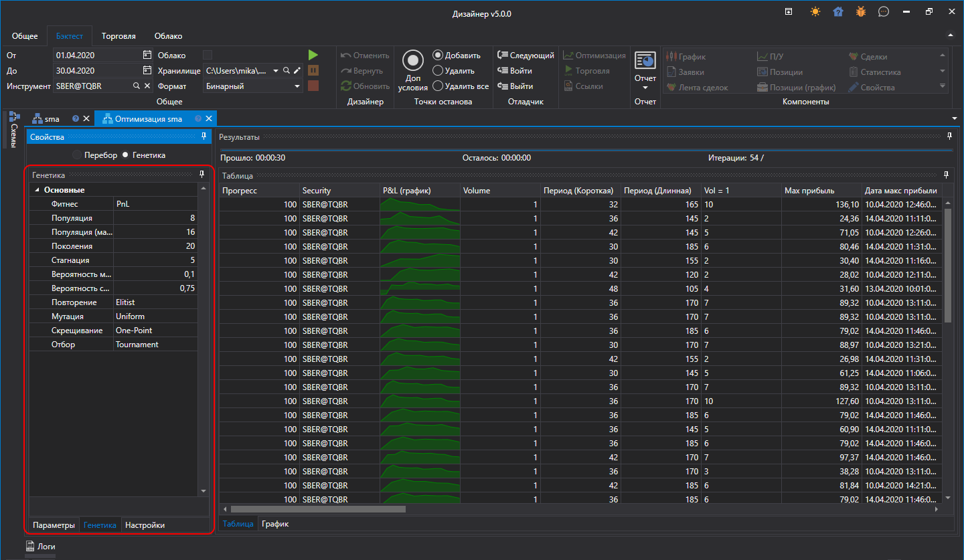Screen dimensions: 964x560
Task: Open the Параметры bottom tab
Action: click(x=54, y=525)
